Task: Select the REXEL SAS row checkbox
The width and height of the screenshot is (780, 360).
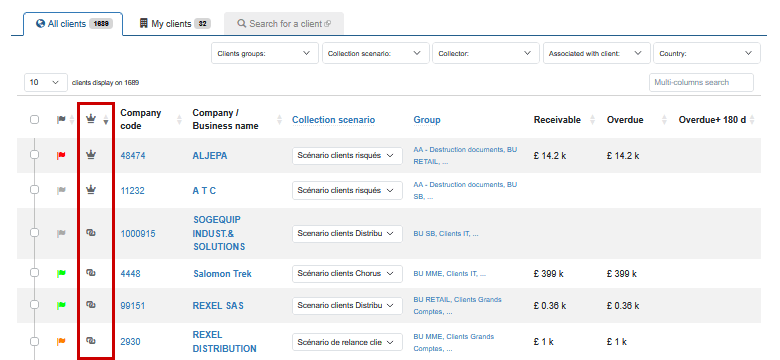Action: (x=34, y=304)
